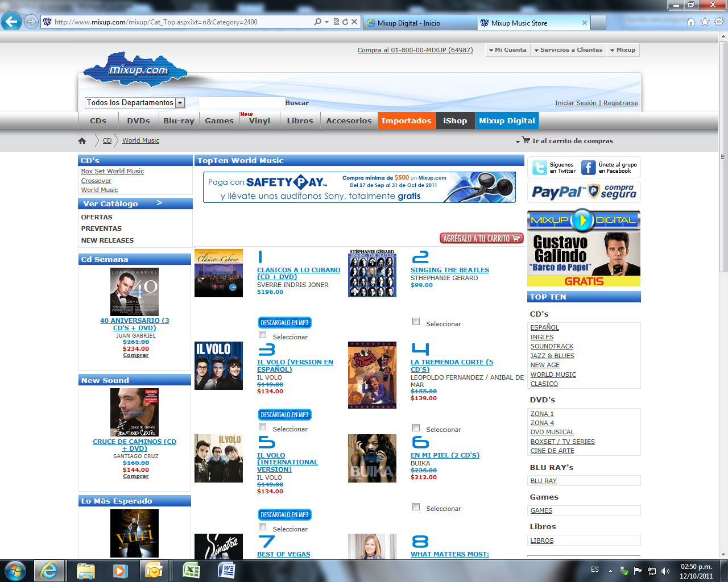Check Seleccionar for Singing the Beatles
Viewport: 728px width, 582px height.
[416, 322]
